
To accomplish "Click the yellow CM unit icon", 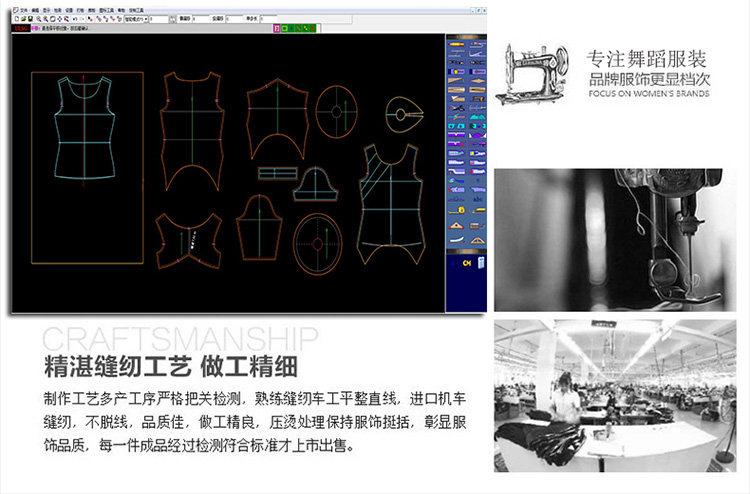I will 467,263.
